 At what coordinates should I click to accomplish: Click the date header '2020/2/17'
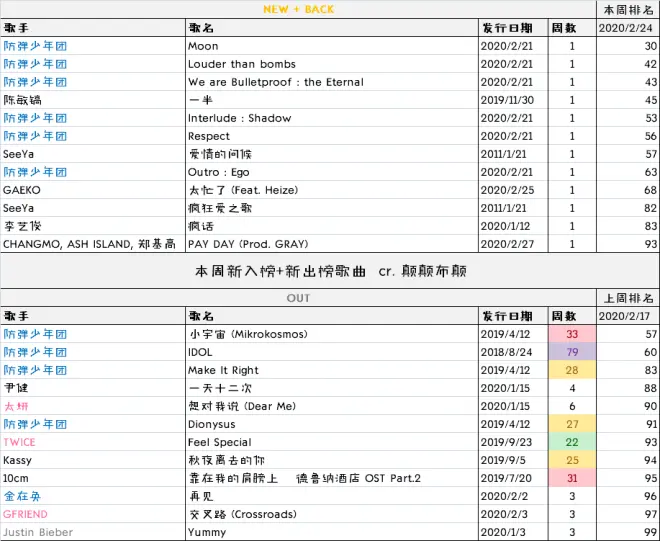pyautogui.click(x=628, y=316)
